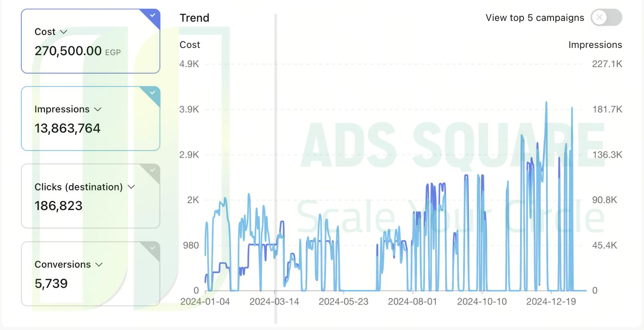Select the Impressions metric card

click(x=91, y=119)
